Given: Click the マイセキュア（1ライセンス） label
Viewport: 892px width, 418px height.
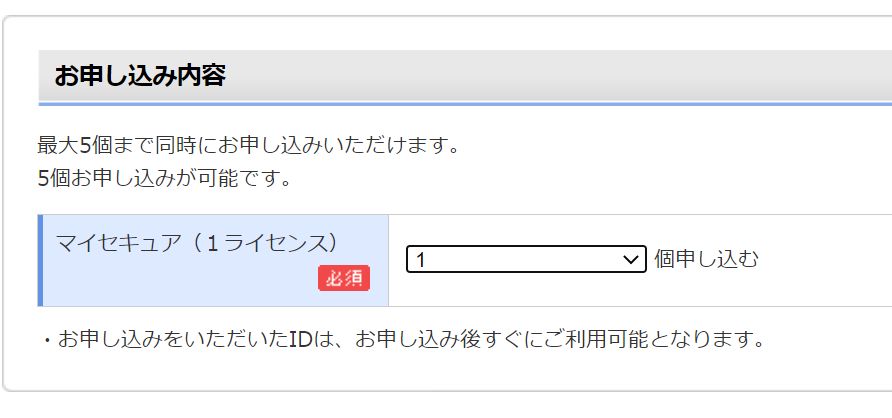Looking at the screenshot, I should click(197, 243).
